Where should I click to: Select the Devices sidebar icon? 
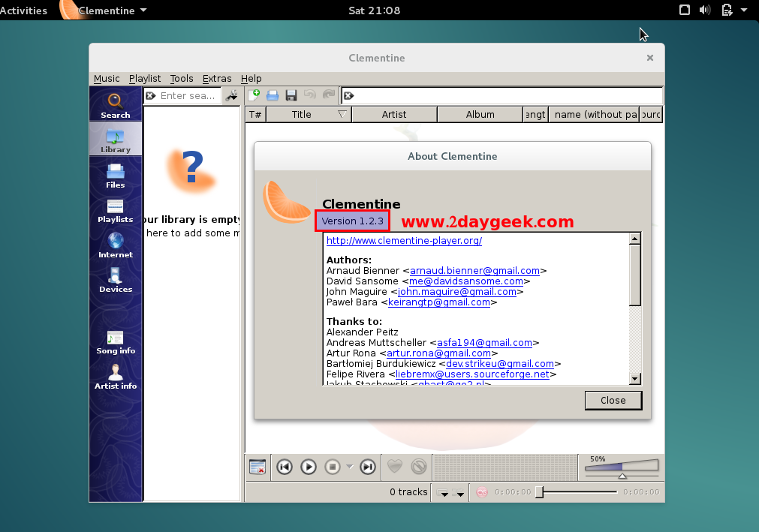tap(115, 280)
